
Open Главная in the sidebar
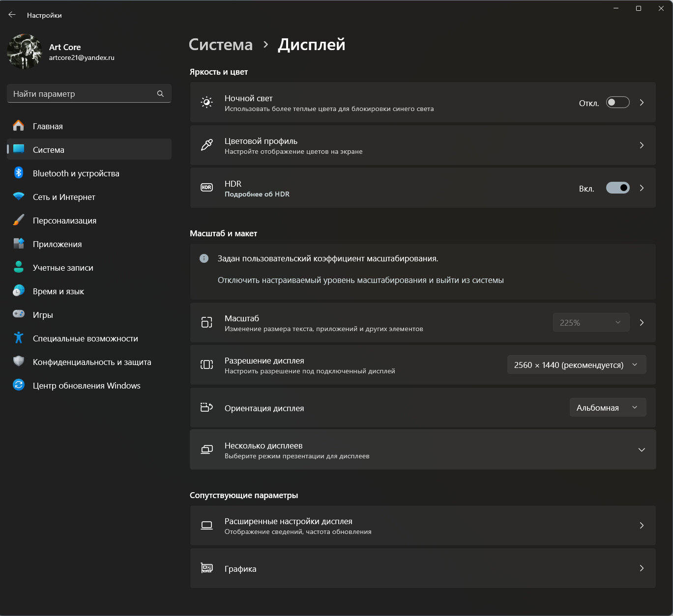pyautogui.click(x=89, y=126)
